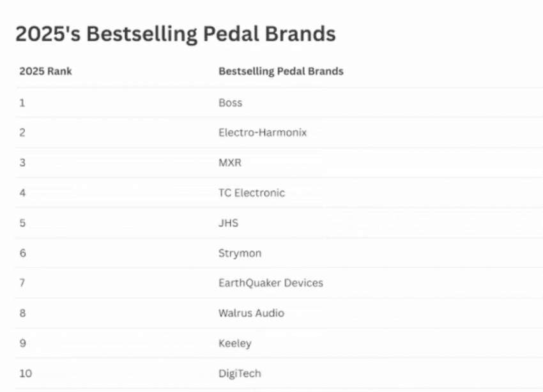Select rank number 9 cell
The image size is (543, 392).
[22, 343]
